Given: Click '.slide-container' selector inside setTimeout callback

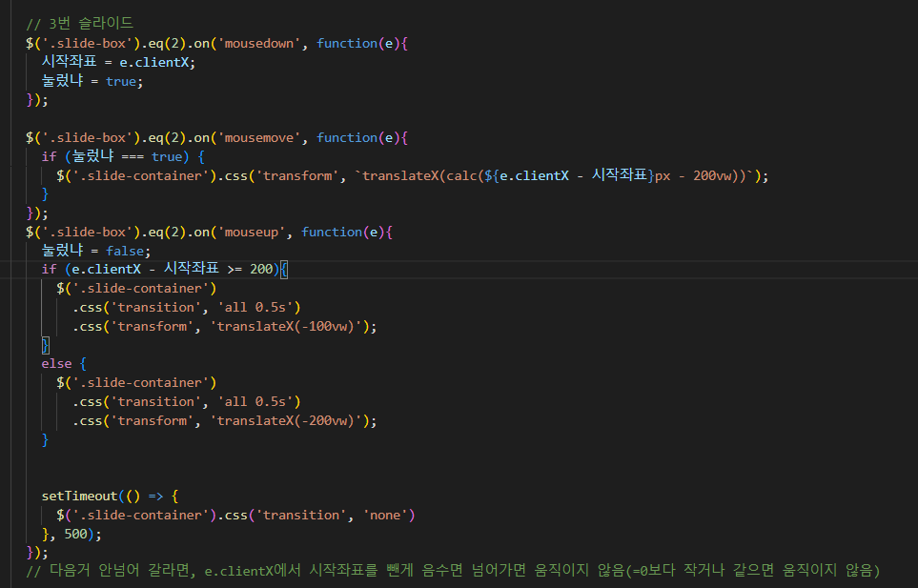Looking at the screenshot, I should [140, 516].
